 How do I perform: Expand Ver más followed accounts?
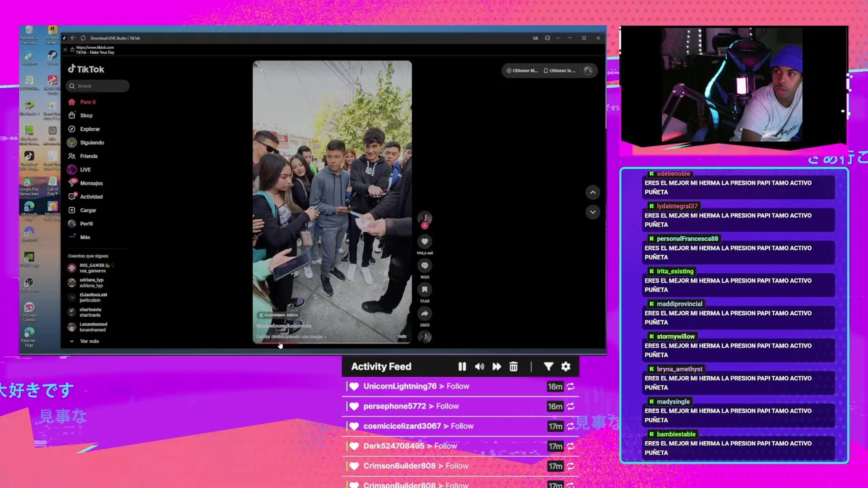click(84, 341)
